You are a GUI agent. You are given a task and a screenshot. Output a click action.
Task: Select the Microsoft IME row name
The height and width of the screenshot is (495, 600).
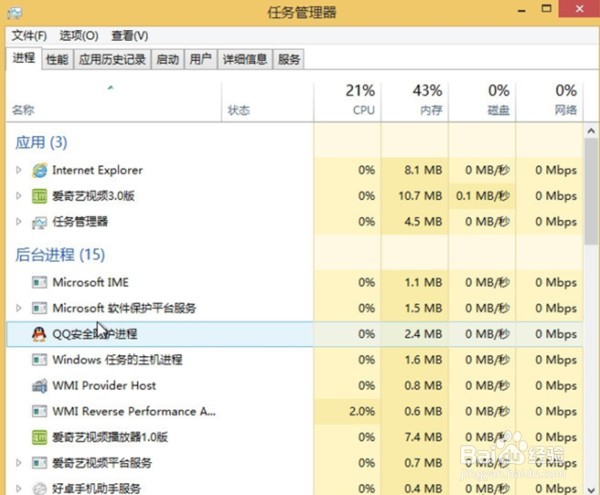[91, 283]
